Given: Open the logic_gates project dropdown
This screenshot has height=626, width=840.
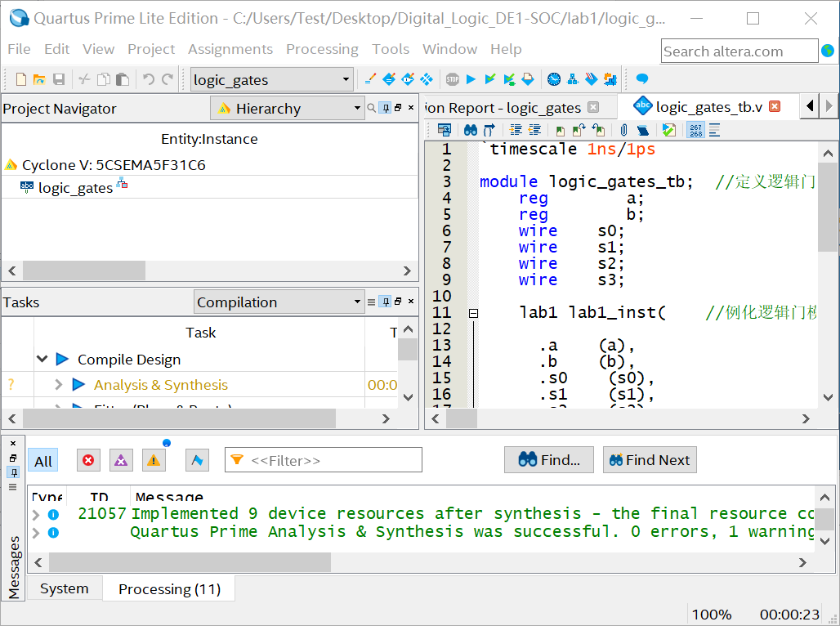Looking at the screenshot, I should tap(272, 80).
